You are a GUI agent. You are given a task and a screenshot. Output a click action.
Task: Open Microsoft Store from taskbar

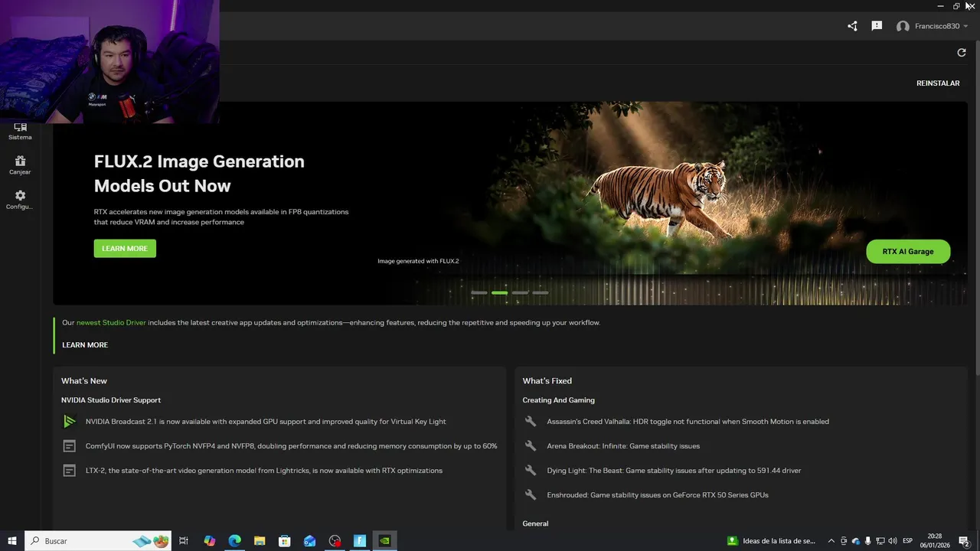285,541
